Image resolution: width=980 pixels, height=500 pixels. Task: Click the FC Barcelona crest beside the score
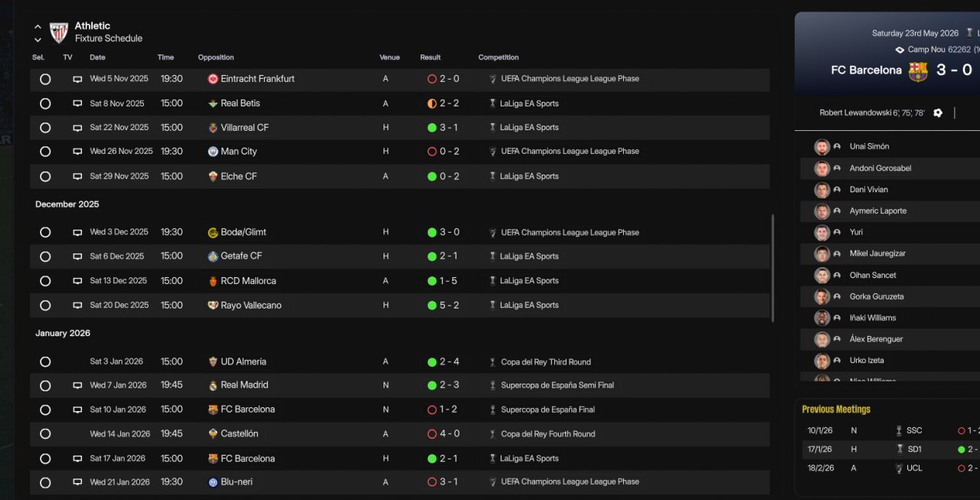point(918,71)
